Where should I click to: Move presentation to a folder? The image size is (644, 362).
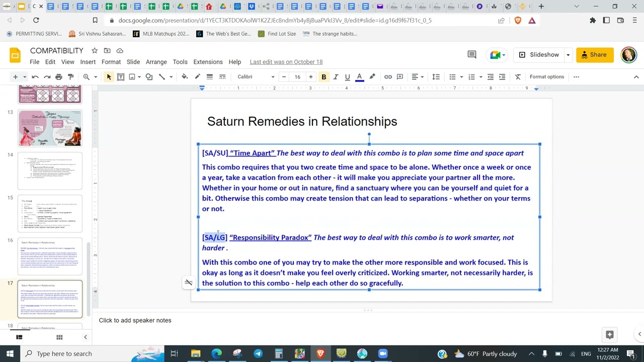click(107, 51)
